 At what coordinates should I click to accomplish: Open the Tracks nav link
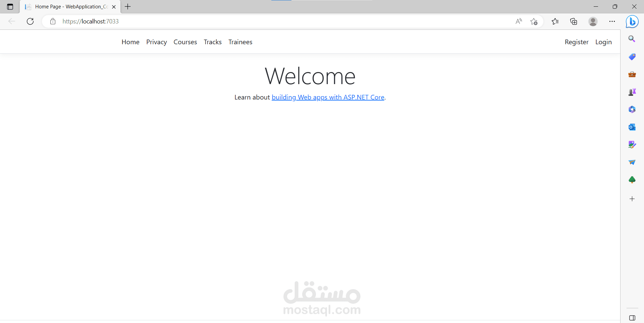point(213,42)
